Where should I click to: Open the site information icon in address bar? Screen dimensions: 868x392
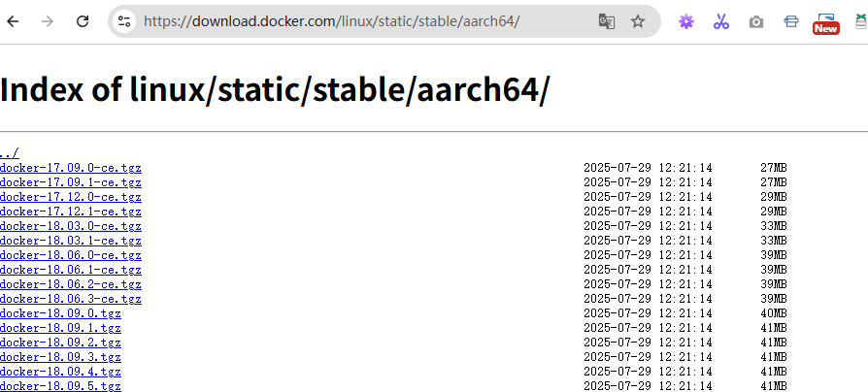pos(123,21)
